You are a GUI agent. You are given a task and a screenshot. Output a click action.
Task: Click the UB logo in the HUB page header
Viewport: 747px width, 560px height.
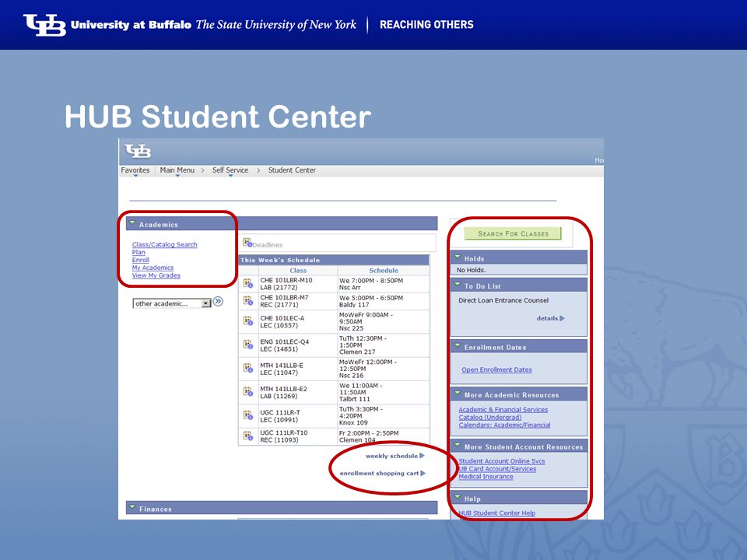tap(138, 151)
